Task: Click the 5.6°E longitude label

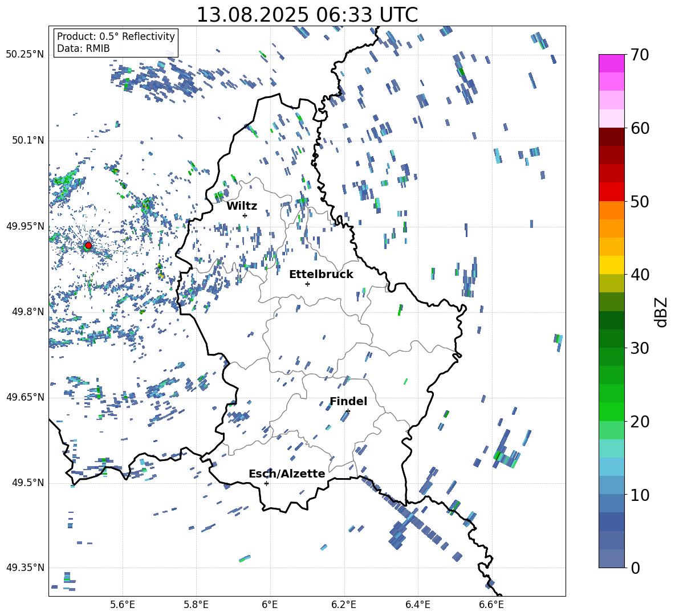Action: click(x=123, y=605)
